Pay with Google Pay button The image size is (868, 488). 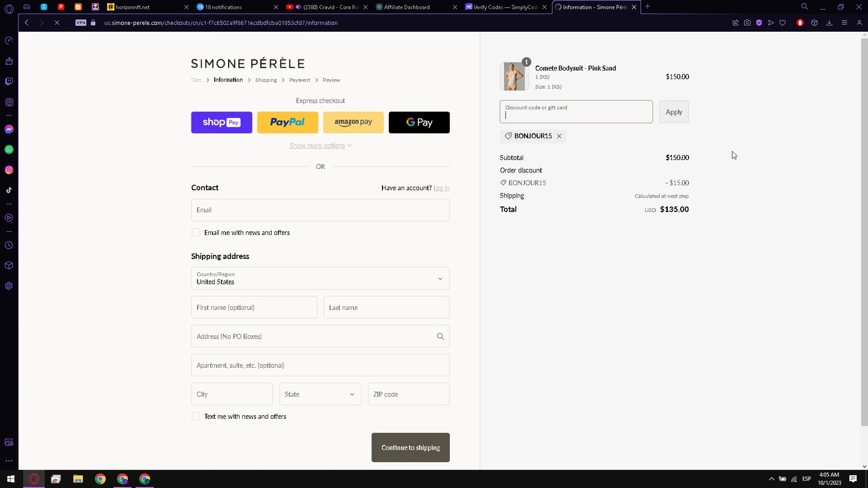(x=419, y=123)
